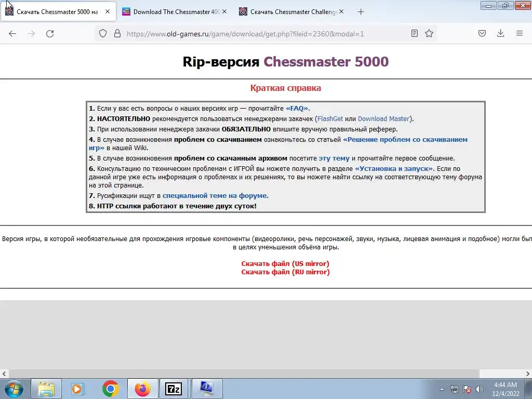The width and height of the screenshot is (532, 399).
Task: Launch Windows Media Player from taskbar
Action: pyautogui.click(x=78, y=389)
